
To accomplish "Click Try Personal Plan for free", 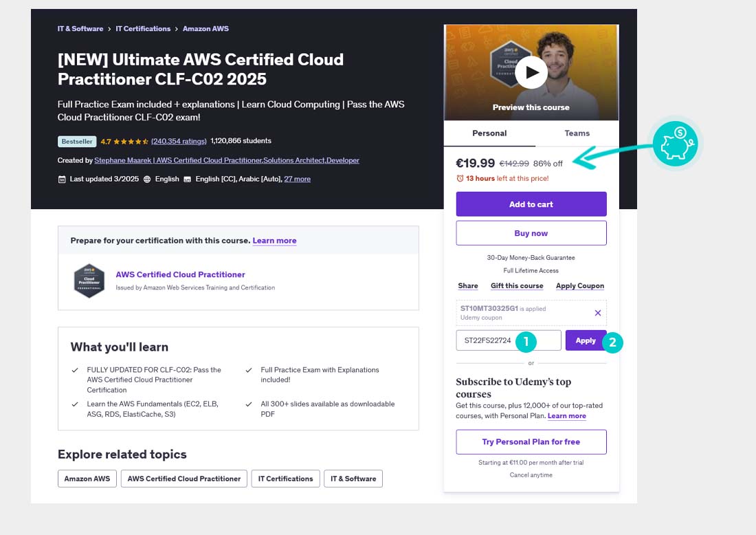I will coord(531,442).
